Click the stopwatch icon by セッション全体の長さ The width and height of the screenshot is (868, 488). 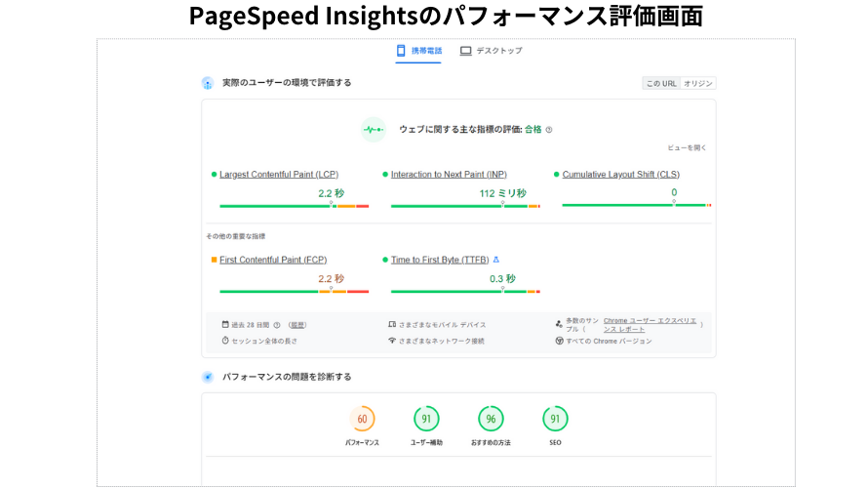coord(225,341)
